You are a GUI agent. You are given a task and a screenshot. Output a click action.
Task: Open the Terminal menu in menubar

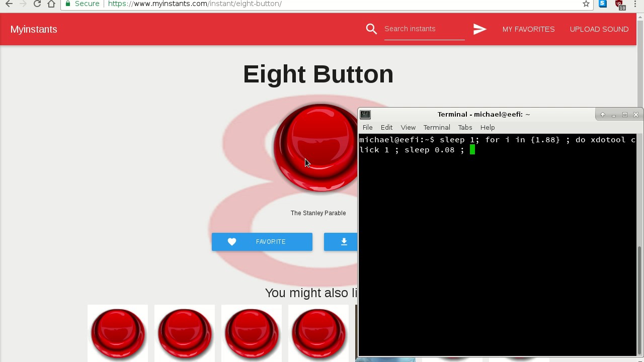[437, 128]
